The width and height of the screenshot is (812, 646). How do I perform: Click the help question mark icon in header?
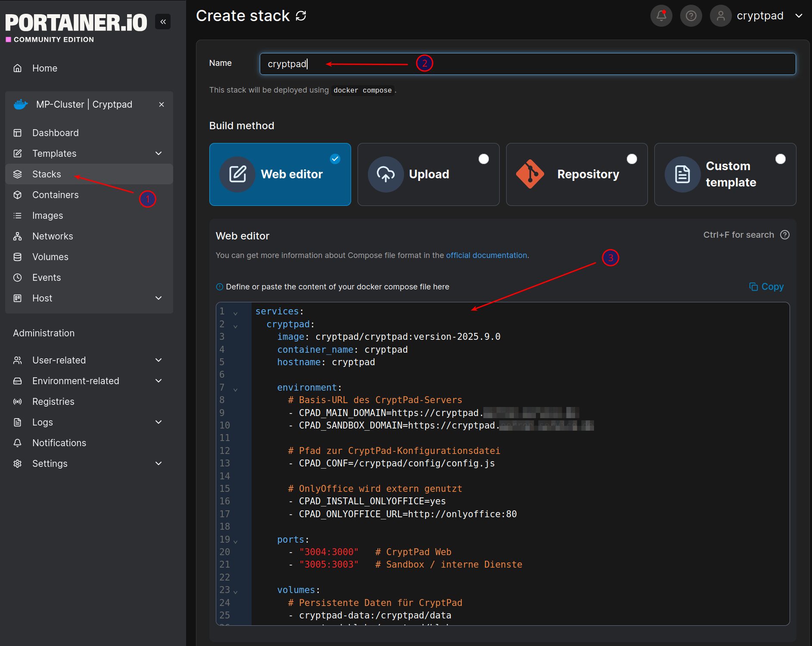pos(691,16)
